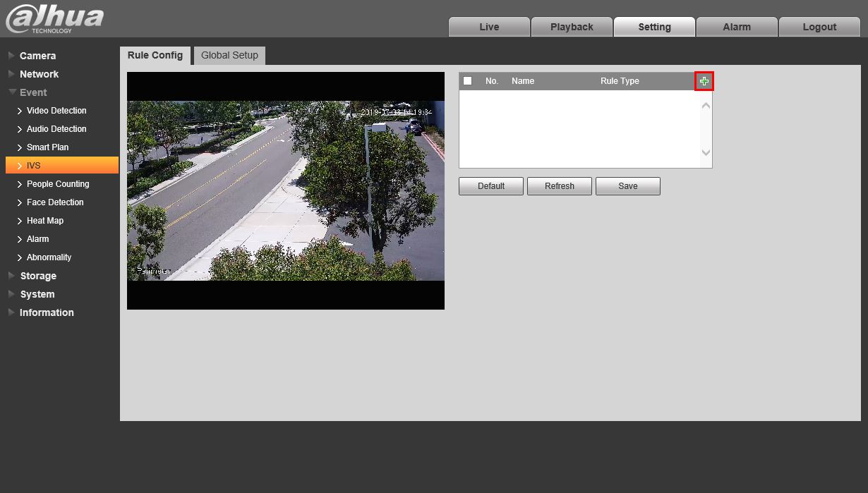Screen dimensions: 868x493
Task: Open Face Detection in Event menu
Action: pyautogui.click(x=55, y=202)
